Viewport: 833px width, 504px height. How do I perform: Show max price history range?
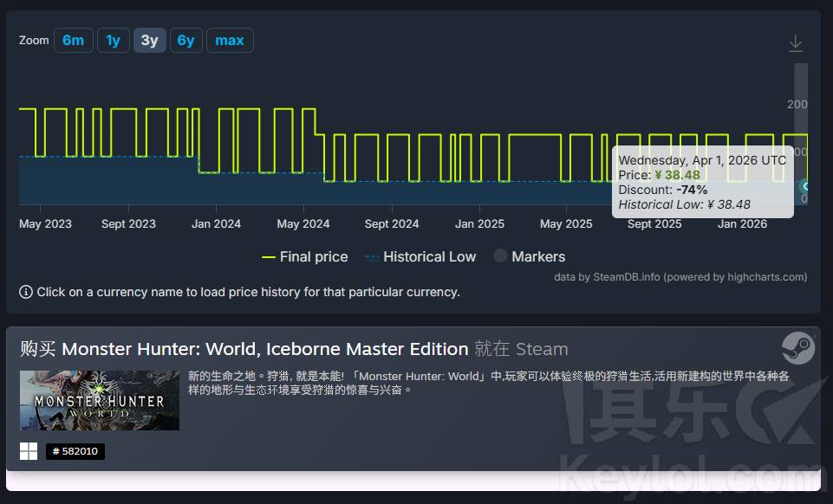coord(230,41)
